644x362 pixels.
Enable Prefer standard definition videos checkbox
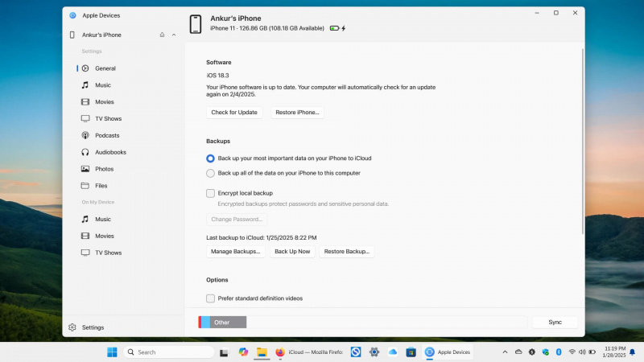click(x=210, y=298)
